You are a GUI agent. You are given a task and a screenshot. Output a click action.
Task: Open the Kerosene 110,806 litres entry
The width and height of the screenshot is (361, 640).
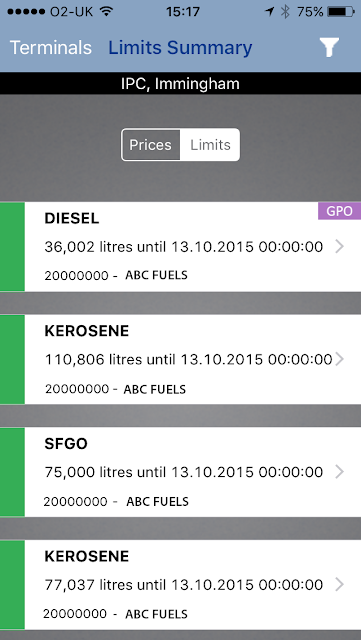click(180, 359)
